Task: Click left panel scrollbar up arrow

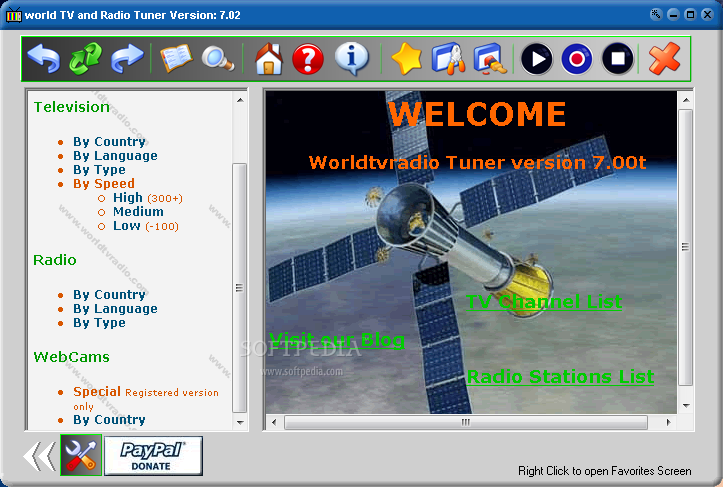Action: 240,100
